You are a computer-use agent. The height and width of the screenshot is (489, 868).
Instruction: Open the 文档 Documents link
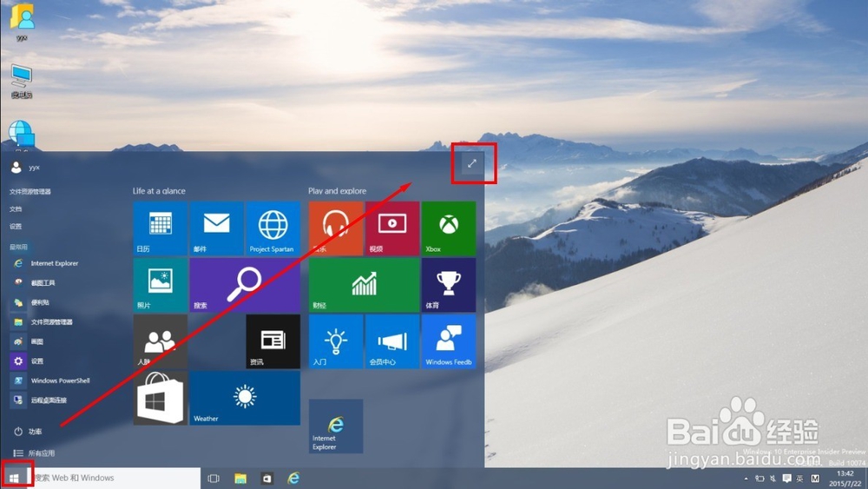tap(16, 208)
